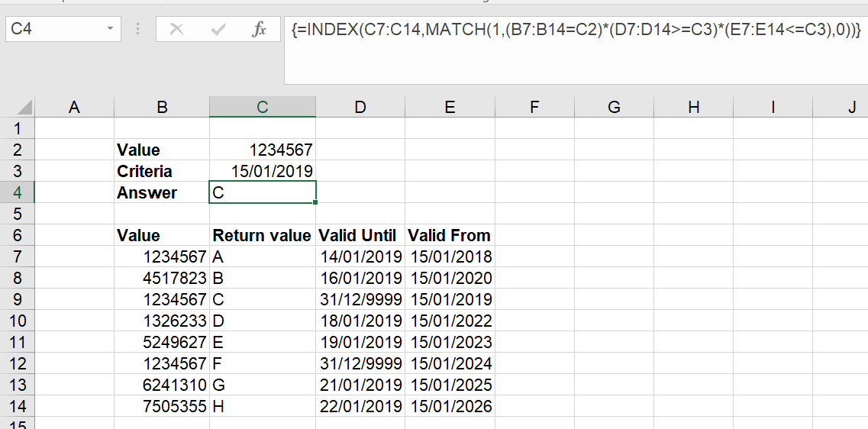
Task: Click Valid Until cell 22/01/2019
Action: point(360,406)
